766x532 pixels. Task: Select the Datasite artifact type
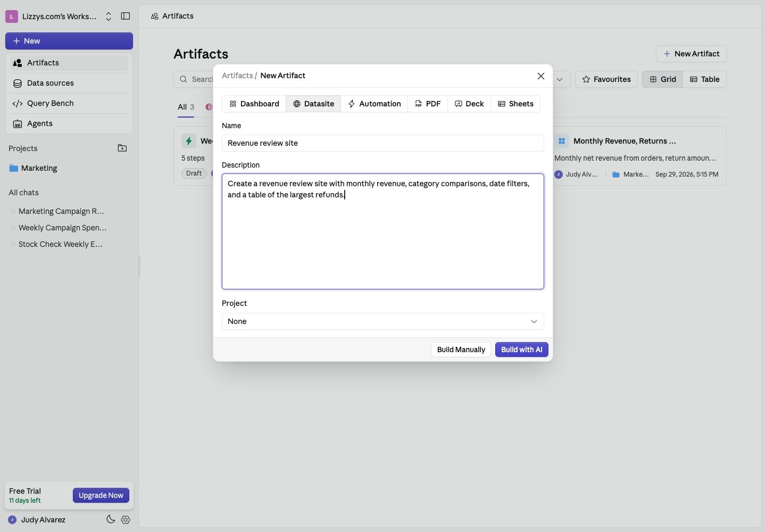pyautogui.click(x=313, y=104)
